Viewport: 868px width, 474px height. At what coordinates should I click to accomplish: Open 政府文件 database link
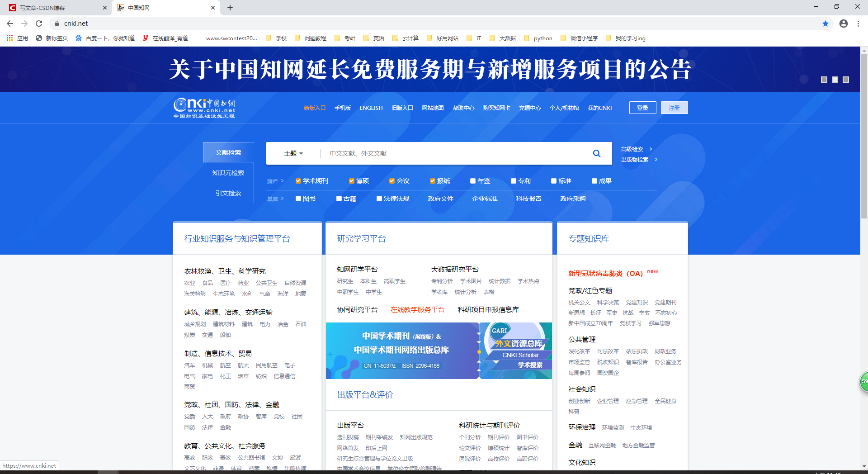[441, 199]
